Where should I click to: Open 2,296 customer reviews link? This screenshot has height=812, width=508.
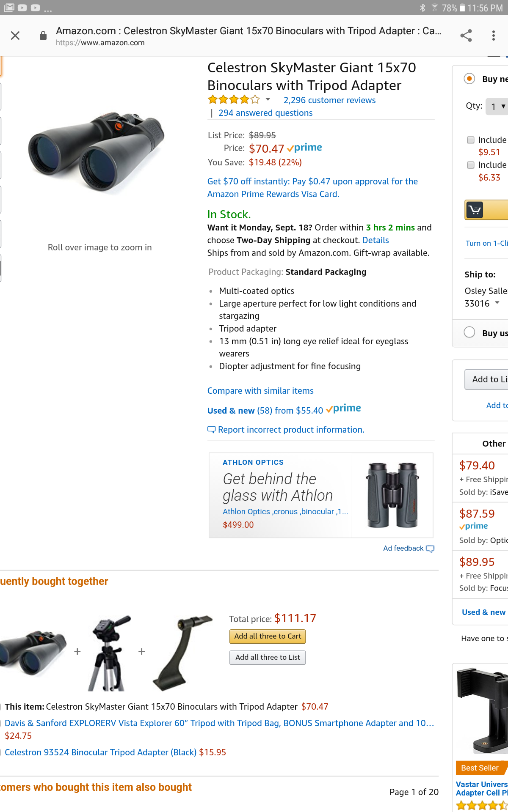(329, 100)
